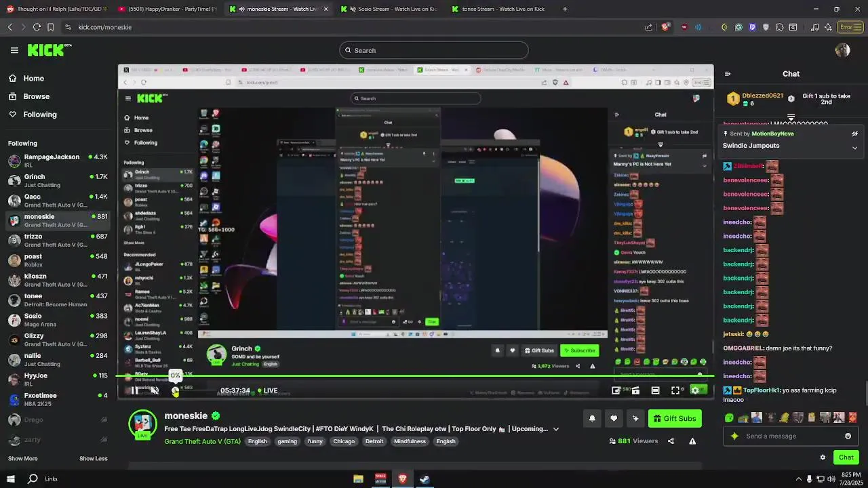Open trizzo channel in Following list
Image resolution: width=868 pixels, height=488 pixels.
pyautogui.click(x=58, y=241)
